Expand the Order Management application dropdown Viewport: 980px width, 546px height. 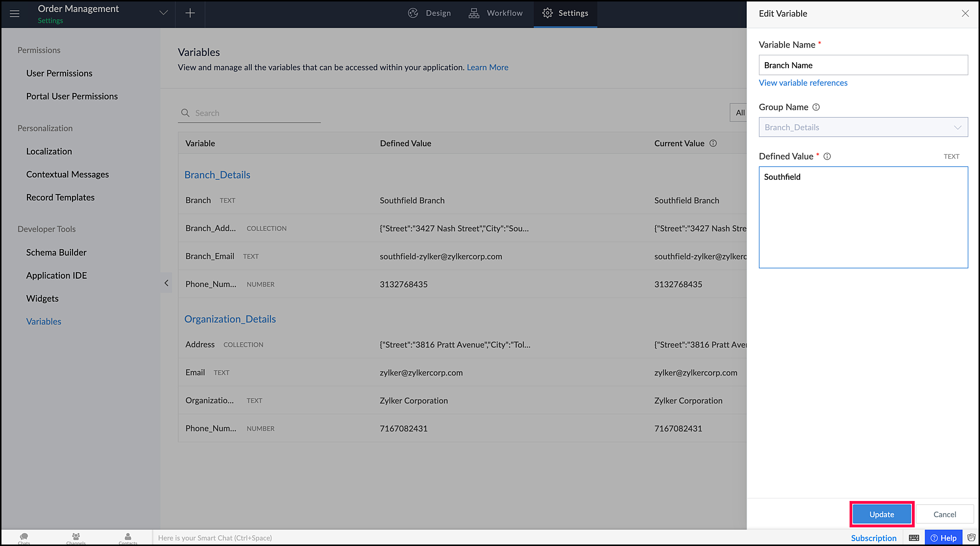point(164,13)
